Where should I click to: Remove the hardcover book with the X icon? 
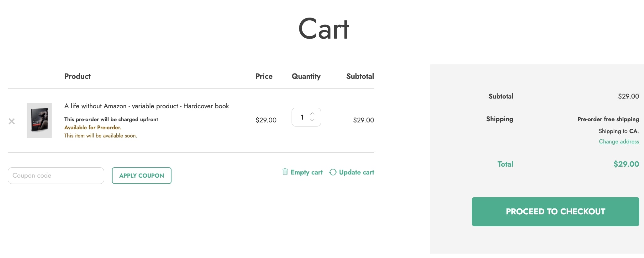(12, 121)
